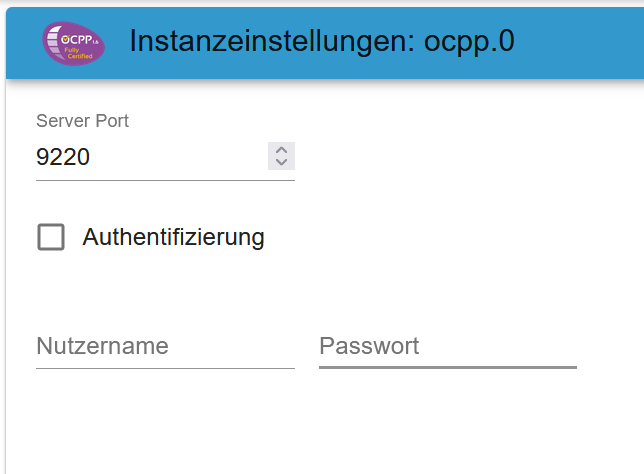Click the empty area below the Nutzername field

coord(165,419)
